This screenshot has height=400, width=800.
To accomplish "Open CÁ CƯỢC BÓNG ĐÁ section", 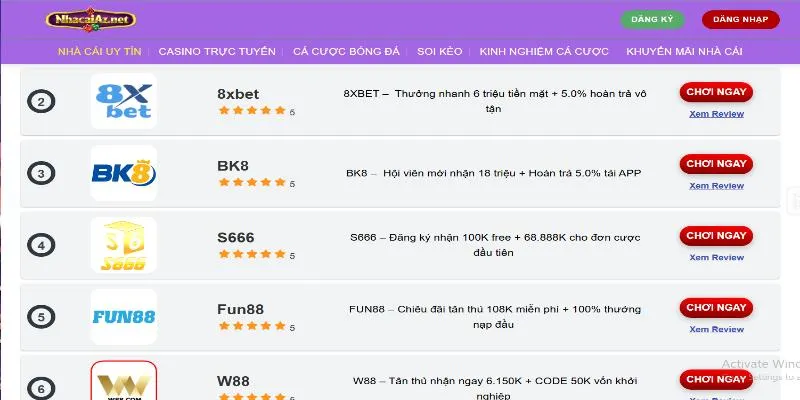I will (346, 52).
